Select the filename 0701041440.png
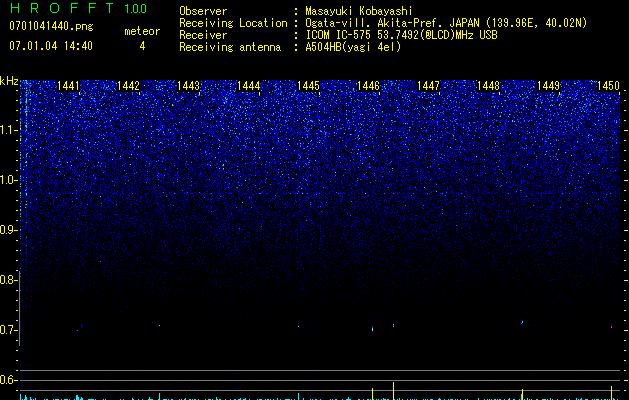This screenshot has height=400, width=629. click(51, 26)
